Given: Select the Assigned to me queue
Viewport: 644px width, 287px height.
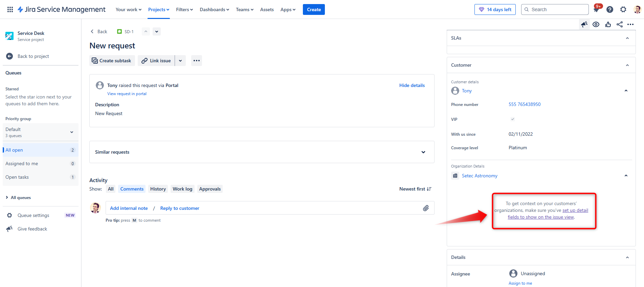Looking at the screenshot, I should pyautogui.click(x=41, y=163).
